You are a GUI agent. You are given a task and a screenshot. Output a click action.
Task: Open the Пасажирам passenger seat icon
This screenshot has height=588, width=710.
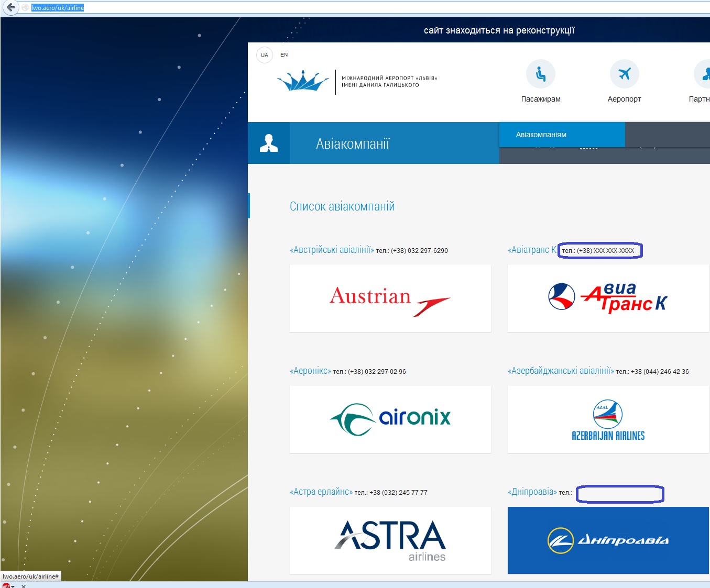click(540, 74)
